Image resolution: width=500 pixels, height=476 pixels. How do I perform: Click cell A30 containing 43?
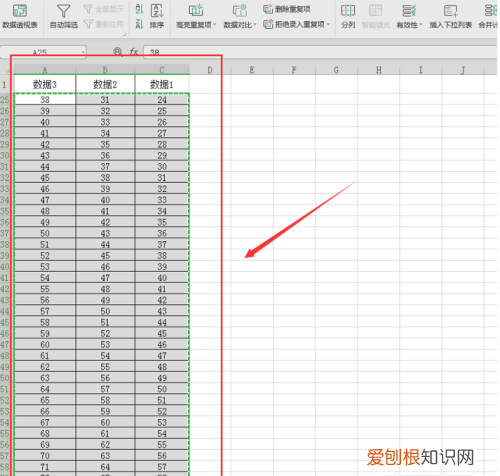(x=45, y=155)
